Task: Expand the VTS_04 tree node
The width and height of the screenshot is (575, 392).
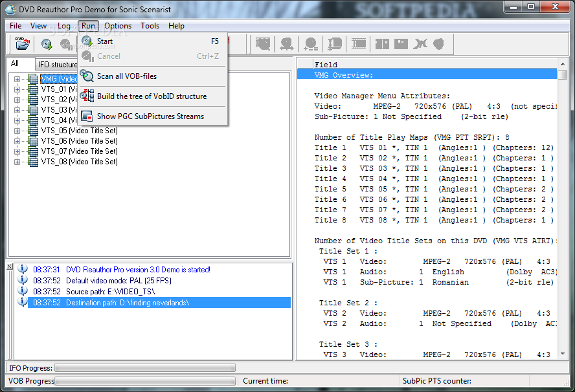Action: pos(17,120)
